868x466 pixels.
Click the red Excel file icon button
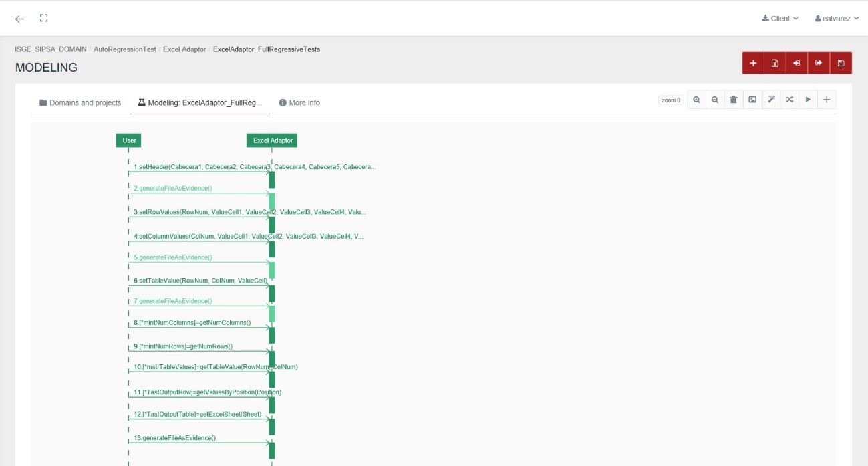[x=775, y=63]
